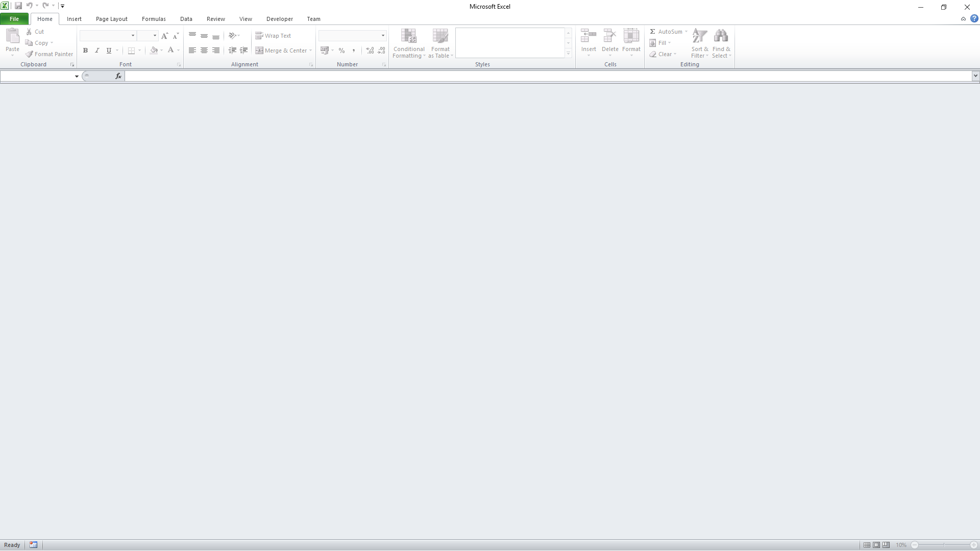This screenshot has height=551, width=980.
Task: Increase font size with Grow Font icon
Action: click(164, 36)
